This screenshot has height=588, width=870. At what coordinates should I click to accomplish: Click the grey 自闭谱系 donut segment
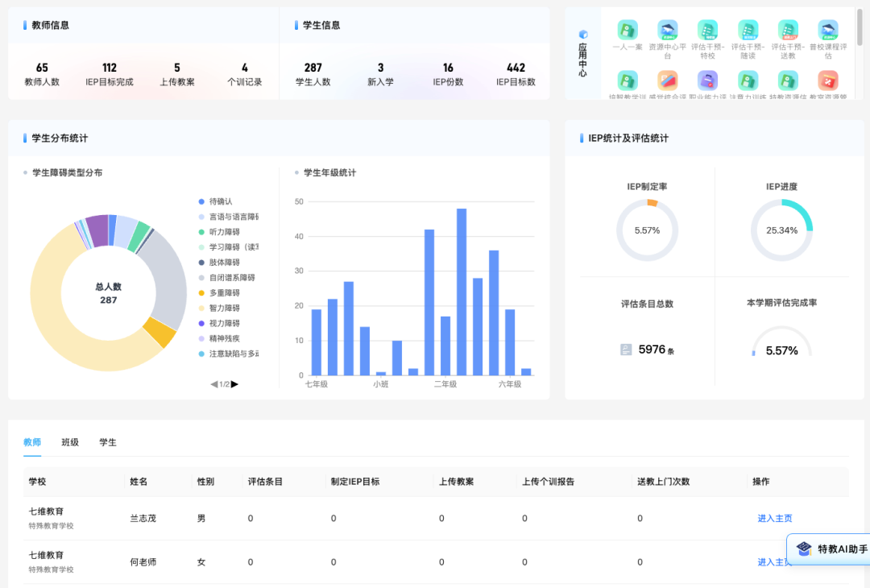pos(167,277)
